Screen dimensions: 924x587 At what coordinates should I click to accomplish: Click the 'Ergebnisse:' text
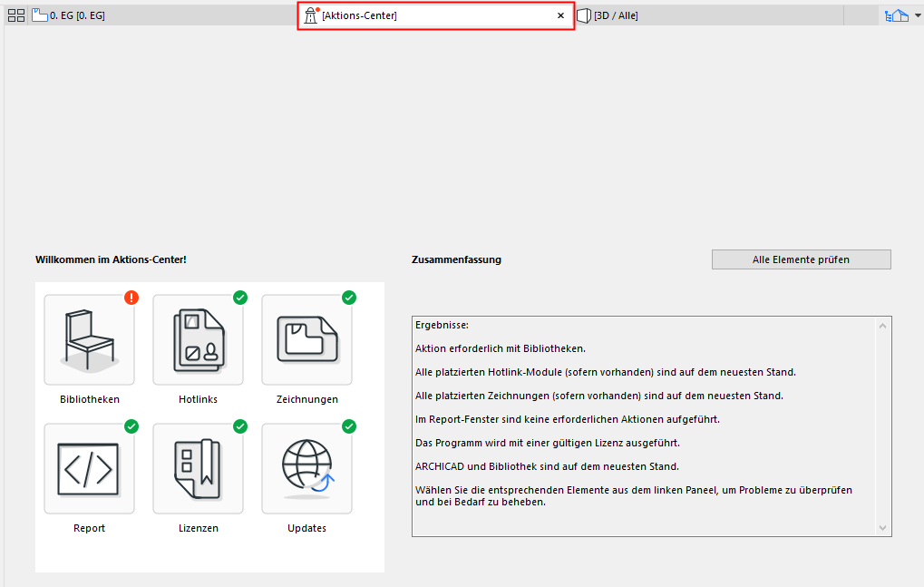click(x=442, y=325)
